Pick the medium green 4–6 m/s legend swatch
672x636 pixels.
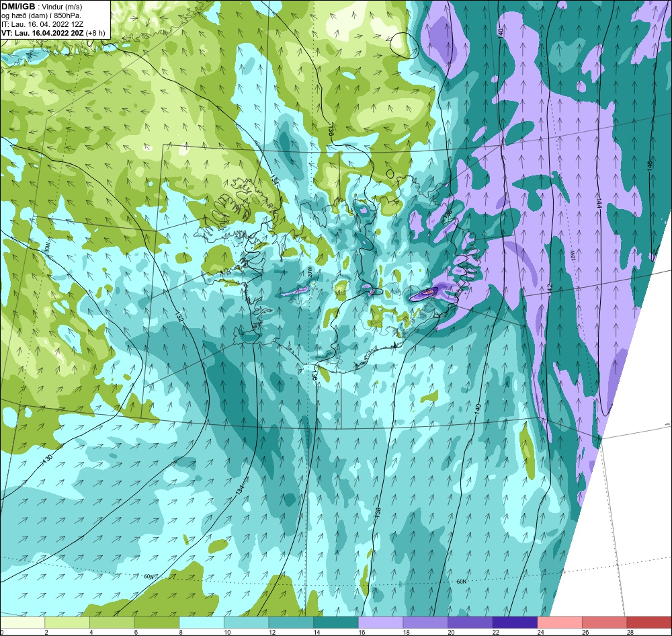point(112,623)
